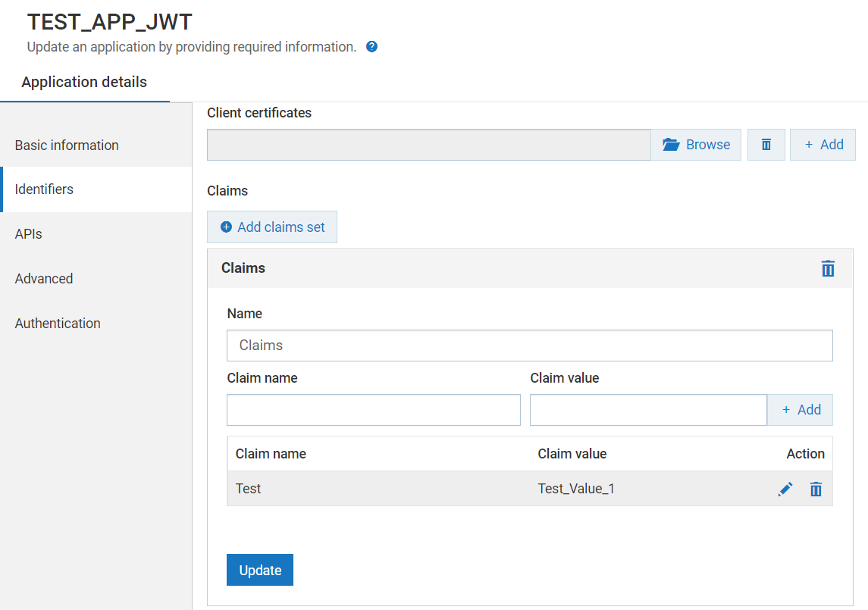Navigate to the Authentication section
The image size is (868, 610).
point(58,324)
